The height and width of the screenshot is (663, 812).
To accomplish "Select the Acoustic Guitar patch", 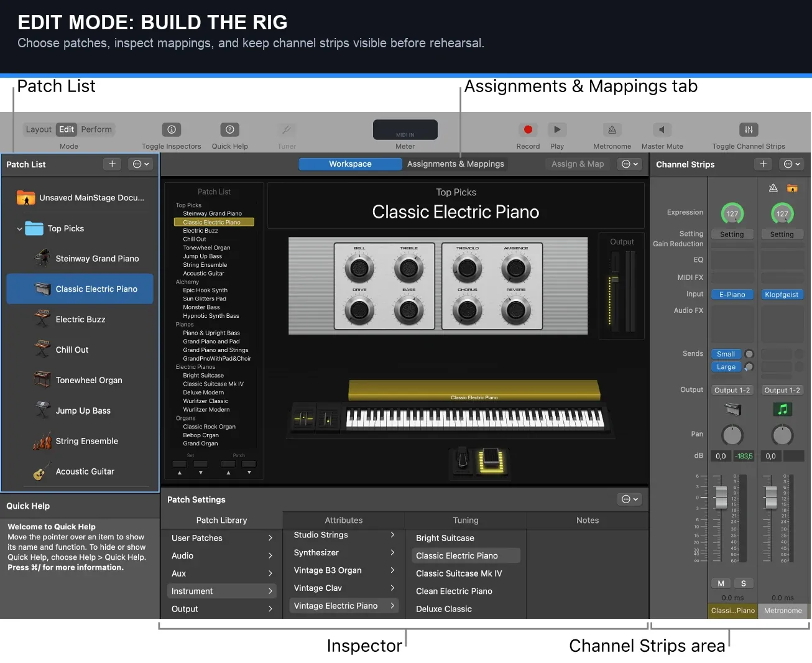I will click(80, 472).
